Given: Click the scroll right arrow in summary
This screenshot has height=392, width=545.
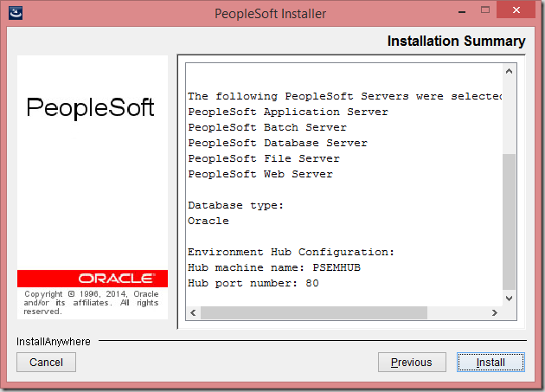Looking at the screenshot, I should pos(494,312).
